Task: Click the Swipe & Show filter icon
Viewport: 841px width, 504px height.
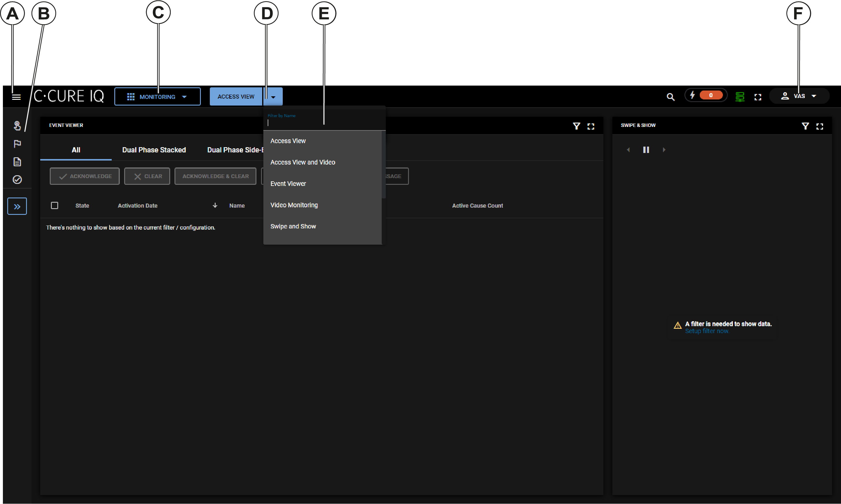Action: [x=805, y=126]
